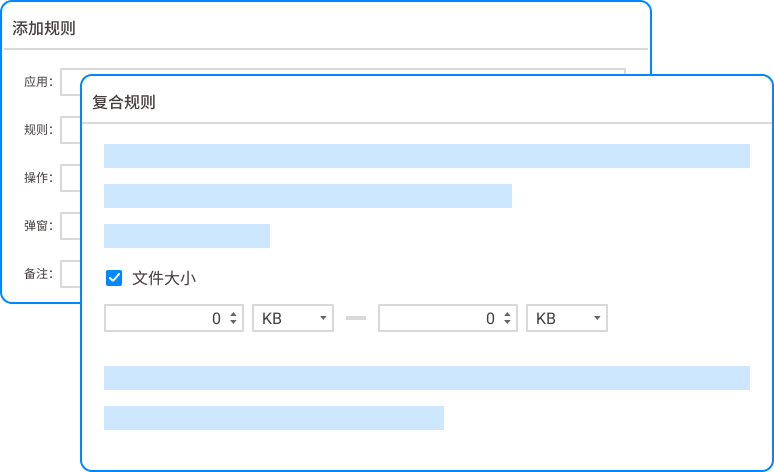
Task: Open the maximum size KB unit dropdown
Action: coord(567,318)
